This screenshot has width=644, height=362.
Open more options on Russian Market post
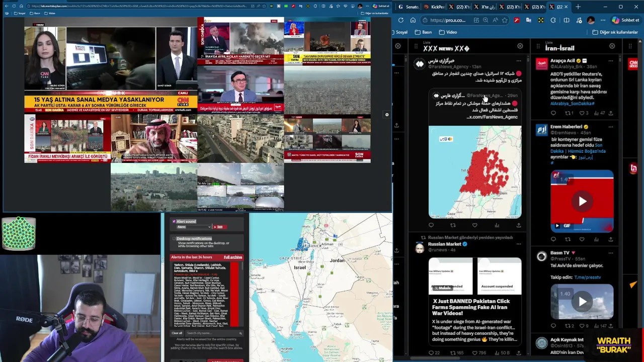(519, 244)
